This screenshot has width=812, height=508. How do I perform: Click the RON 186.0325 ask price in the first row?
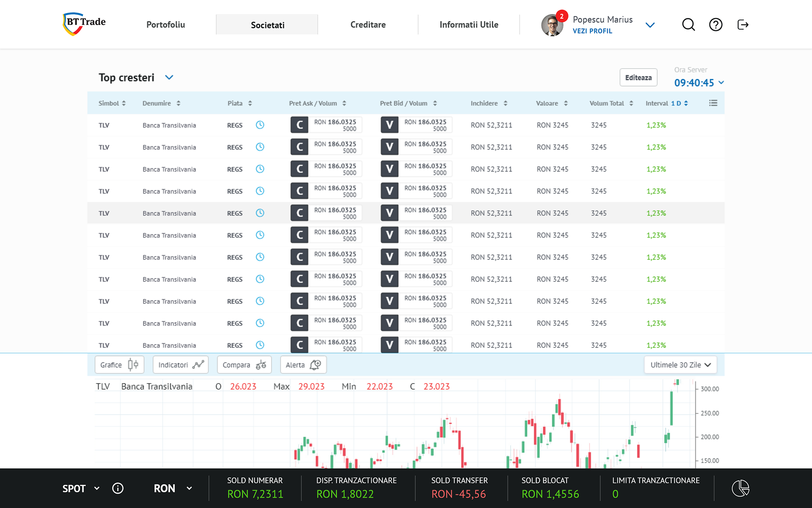335,122
